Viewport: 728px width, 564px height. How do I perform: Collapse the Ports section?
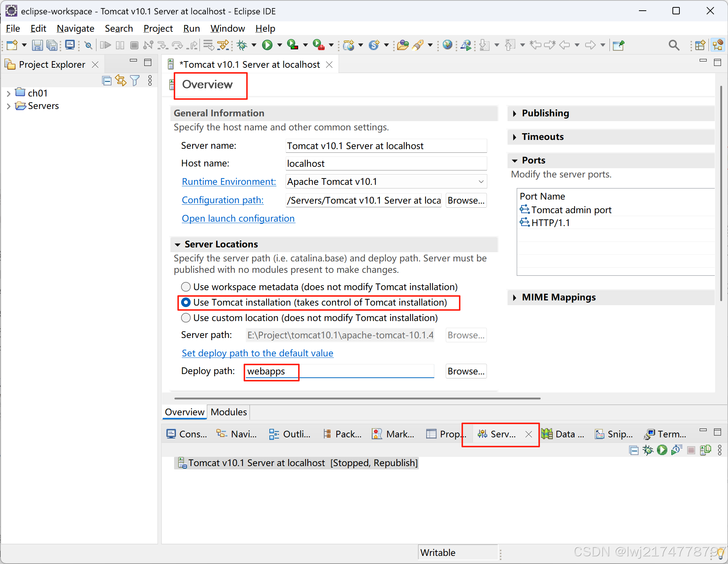point(515,161)
